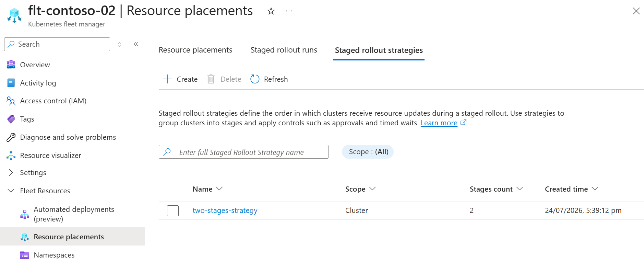Favorite this page with the star icon
Screen dimensions: 644x262
271,11
